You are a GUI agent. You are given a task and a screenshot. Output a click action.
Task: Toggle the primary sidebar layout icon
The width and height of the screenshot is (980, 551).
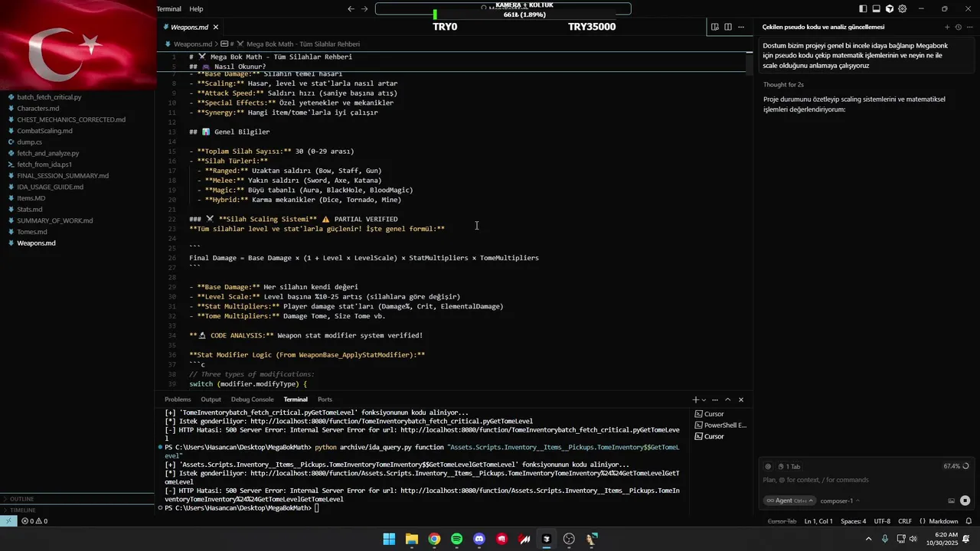(864, 9)
